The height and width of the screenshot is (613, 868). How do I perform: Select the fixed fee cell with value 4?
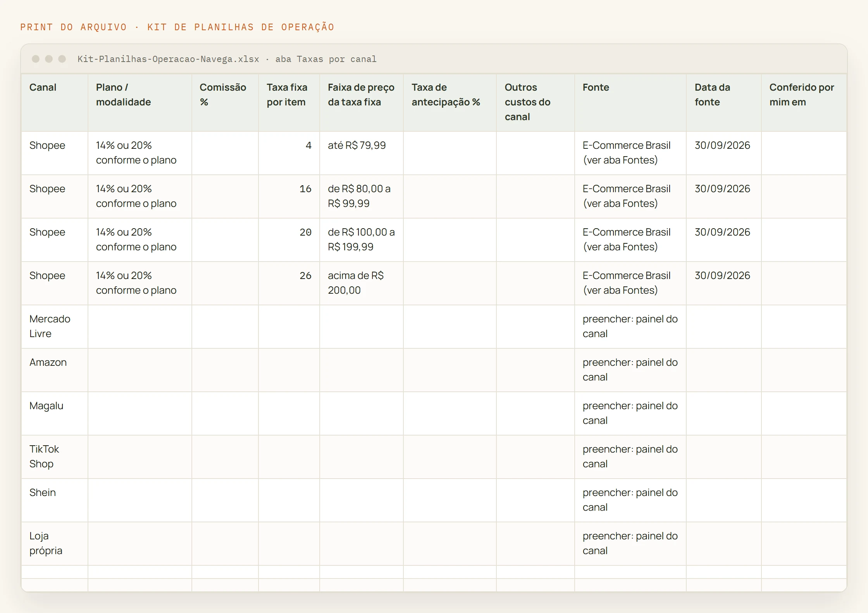click(x=289, y=153)
